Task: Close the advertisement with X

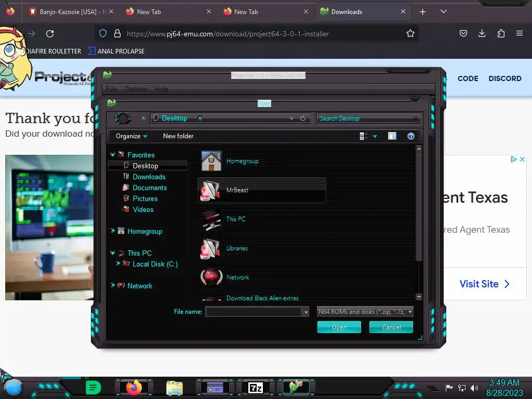Action: tap(522, 159)
